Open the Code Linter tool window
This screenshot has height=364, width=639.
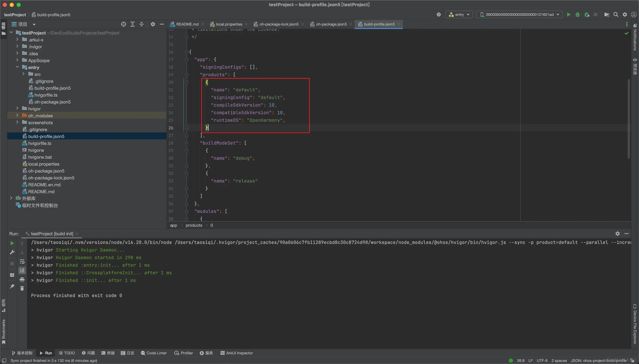coord(154,353)
